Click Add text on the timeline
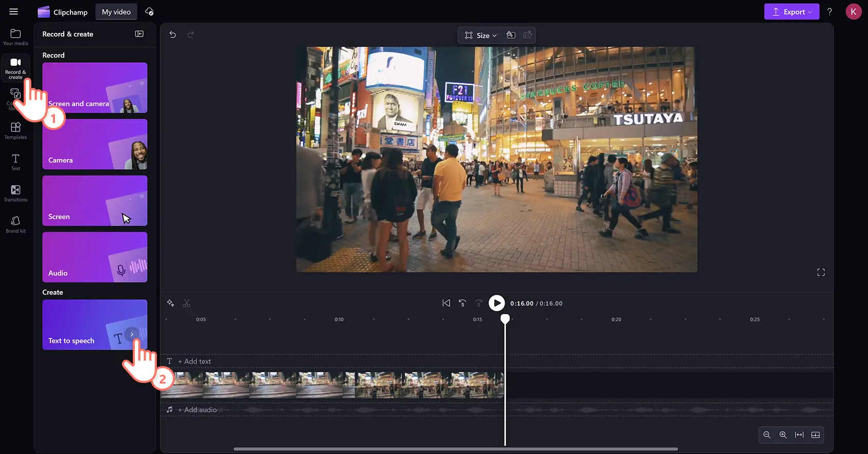868x454 pixels. [x=194, y=361]
